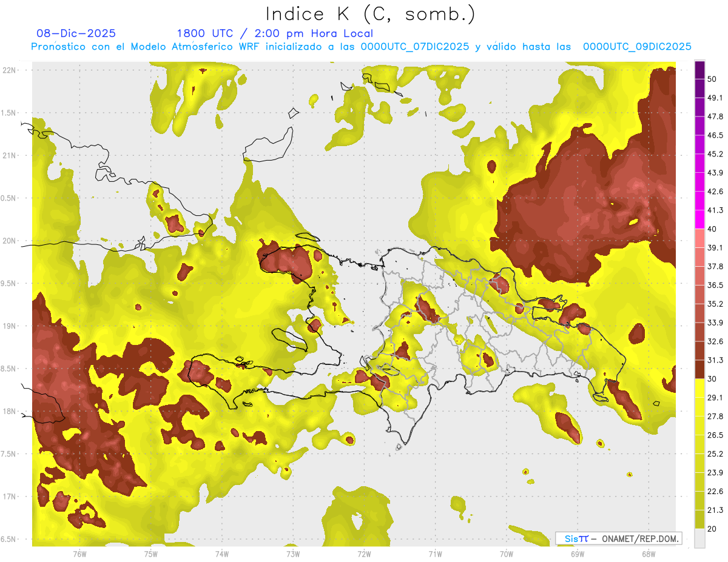Click the '46.5' colorbar value
Viewport: 728px width, 562px height.
click(715, 135)
